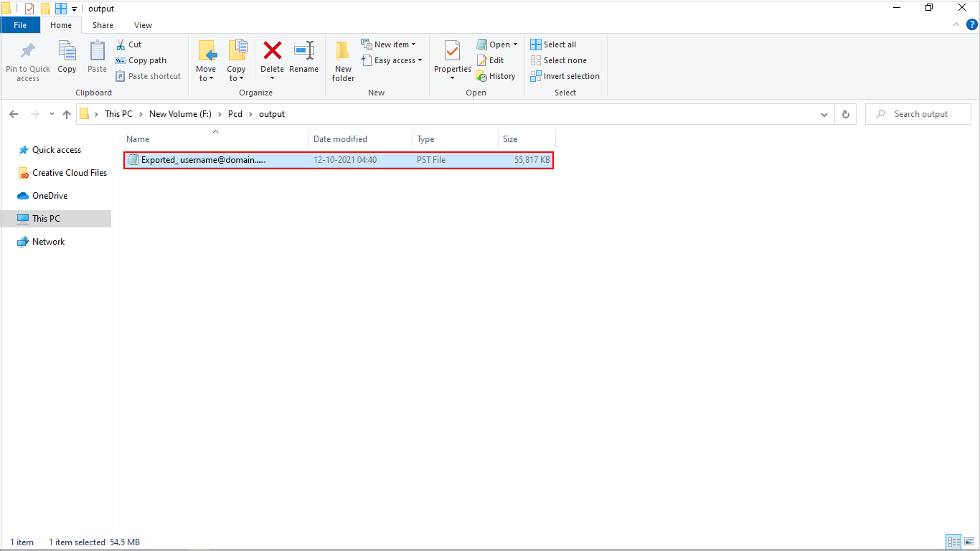The height and width of the screenshot is (551, 980).
Task: Open the recent locations dropdown
Action: point(52,114)
